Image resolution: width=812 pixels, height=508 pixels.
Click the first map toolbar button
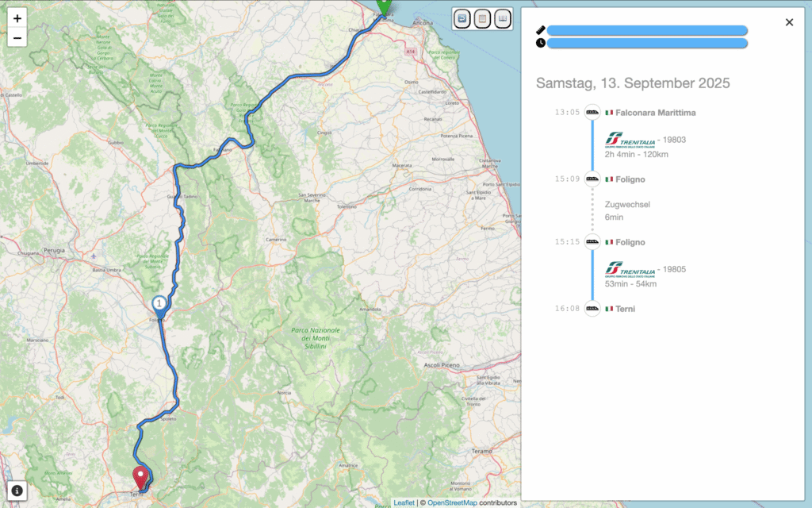coord(462,18)
